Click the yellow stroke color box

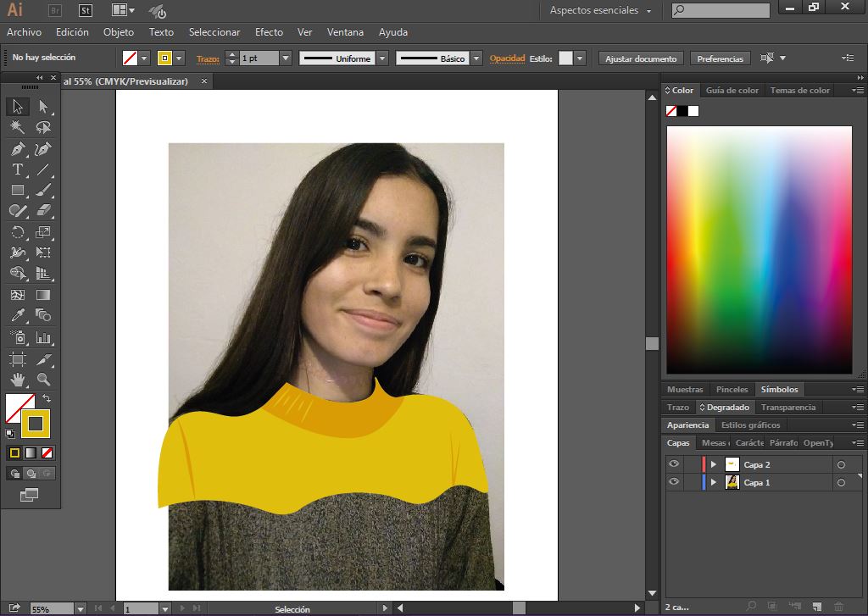pos(36,424)
